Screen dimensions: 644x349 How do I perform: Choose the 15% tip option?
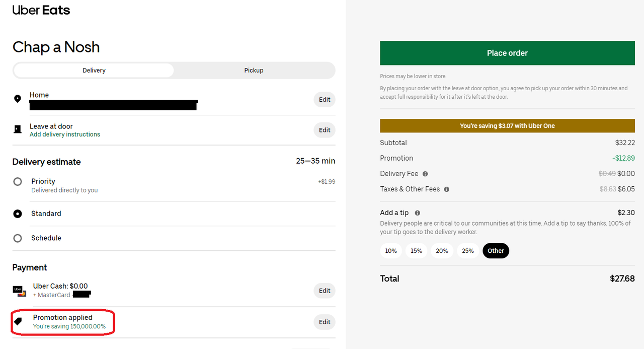pyautogui.click(x=416, y=251)
